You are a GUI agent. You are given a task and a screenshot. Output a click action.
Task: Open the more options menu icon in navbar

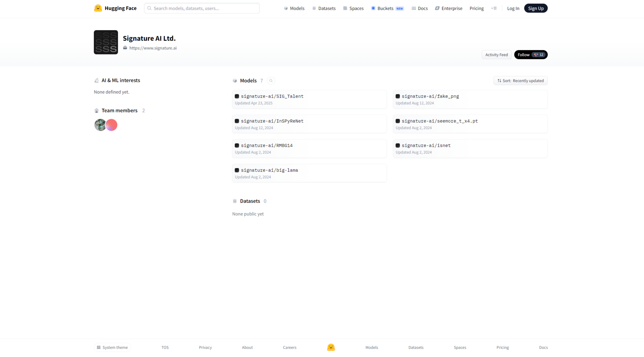coord(494,8)
